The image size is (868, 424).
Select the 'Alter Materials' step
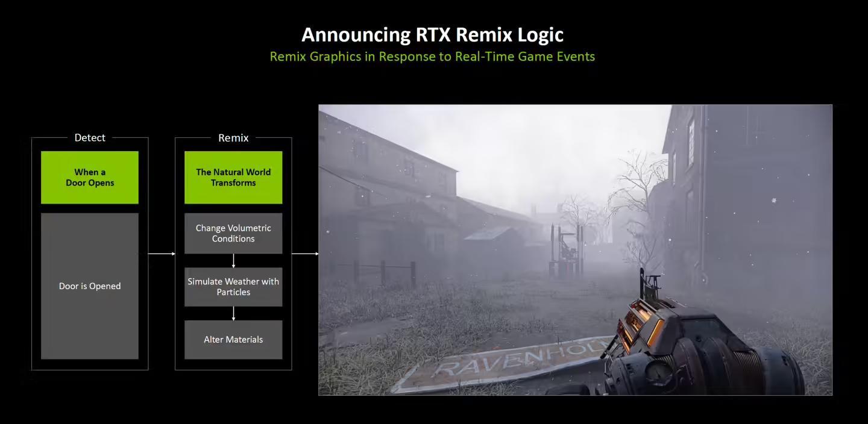click(233, 340)
